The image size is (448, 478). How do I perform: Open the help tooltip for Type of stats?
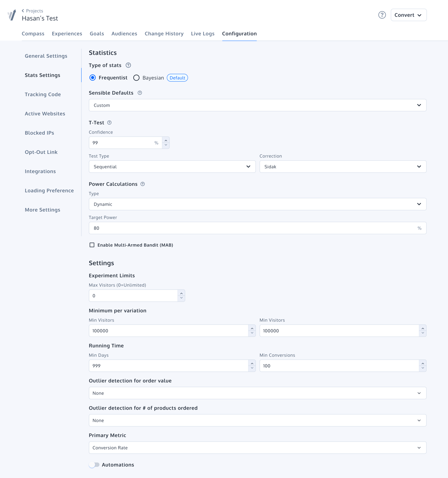[x=129, y=65]
